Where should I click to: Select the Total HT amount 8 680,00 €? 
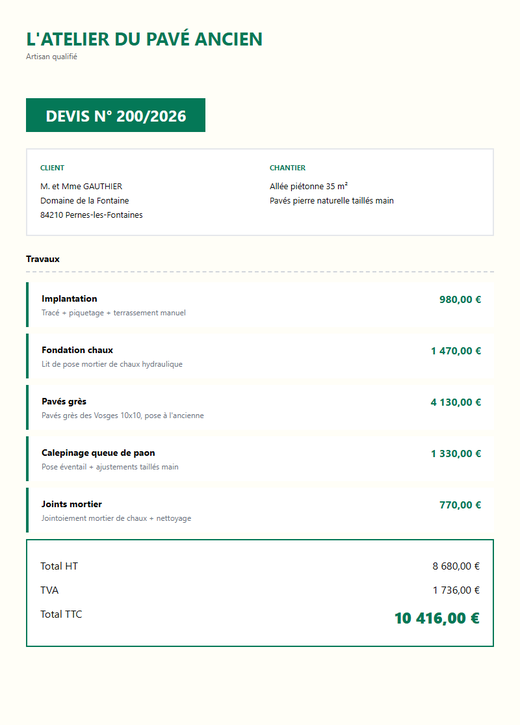(456, 566)
